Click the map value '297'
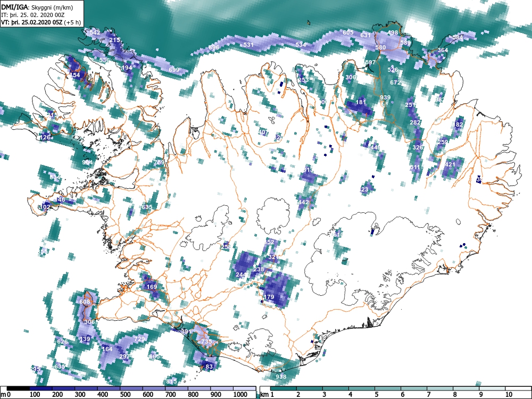Viewport: 532px width, 399px height. click(x=124, y=356)
